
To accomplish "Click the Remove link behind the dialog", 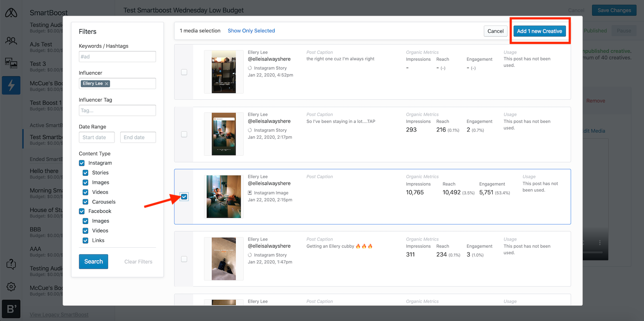I will coord(595,101).
